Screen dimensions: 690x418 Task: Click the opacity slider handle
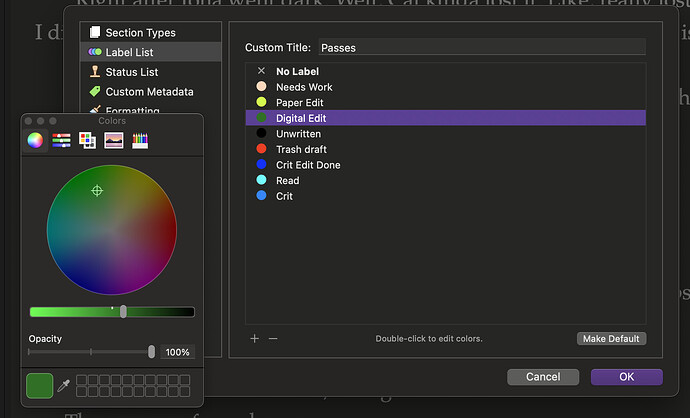click(x=151, y=352)
